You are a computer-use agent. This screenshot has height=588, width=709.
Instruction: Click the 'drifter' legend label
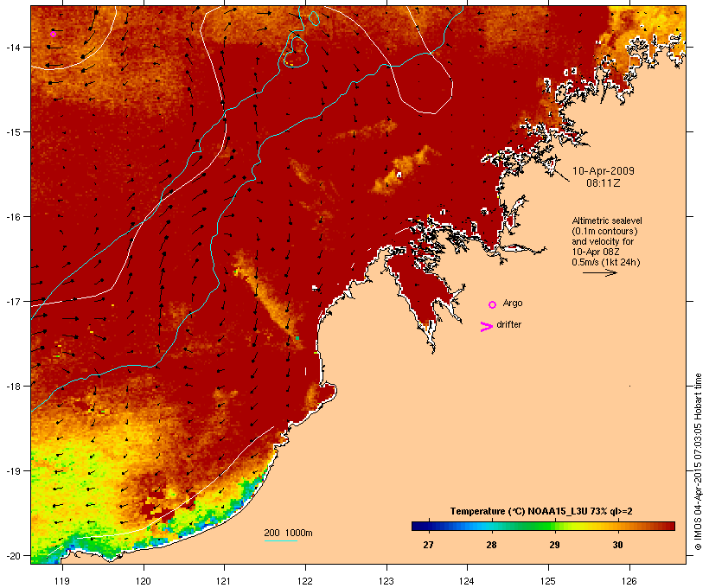click(x=508, y=325)
